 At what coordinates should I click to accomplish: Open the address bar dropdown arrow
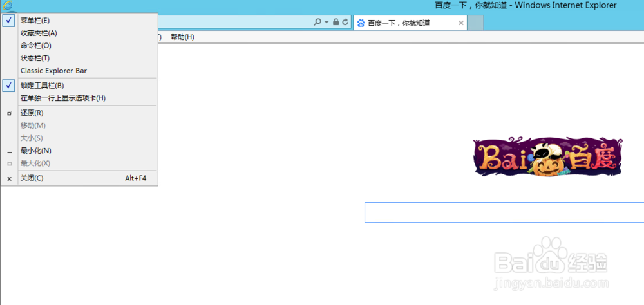pyautogui.click(x=327, y=22)
